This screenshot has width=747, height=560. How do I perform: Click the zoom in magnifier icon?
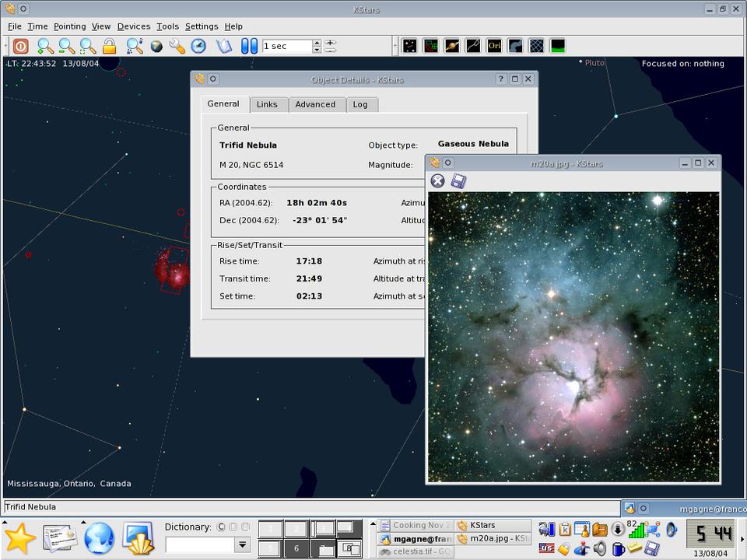(x=45, y=47)
